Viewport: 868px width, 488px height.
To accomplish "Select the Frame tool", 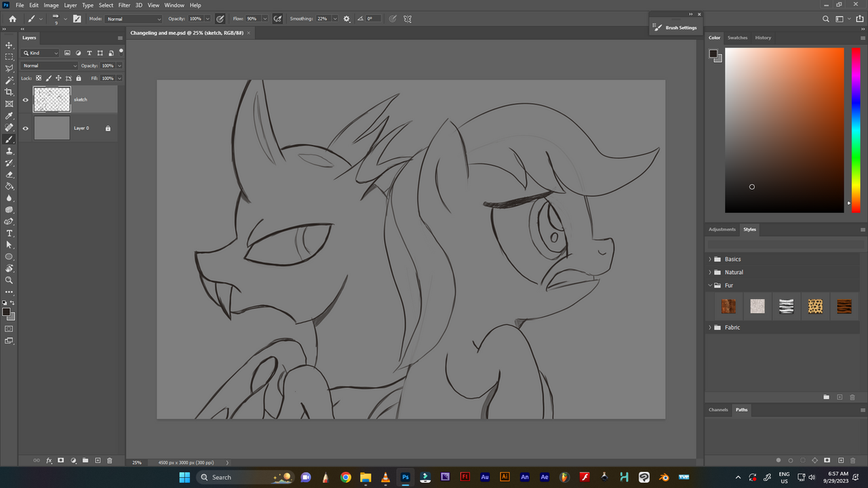I will pos(9,104).
